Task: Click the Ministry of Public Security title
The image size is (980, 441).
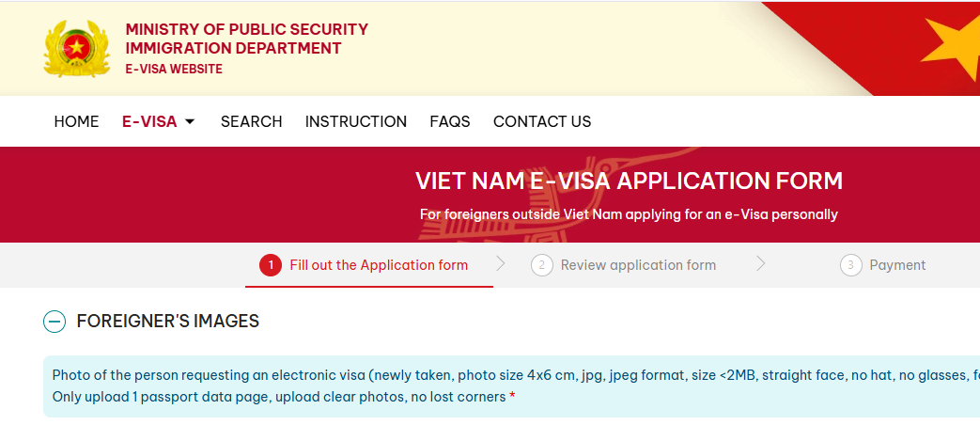Action: pos(247,29)
